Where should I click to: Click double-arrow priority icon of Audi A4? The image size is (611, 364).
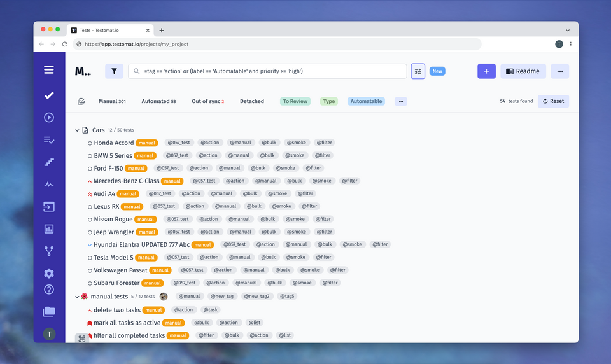point(90,194)
